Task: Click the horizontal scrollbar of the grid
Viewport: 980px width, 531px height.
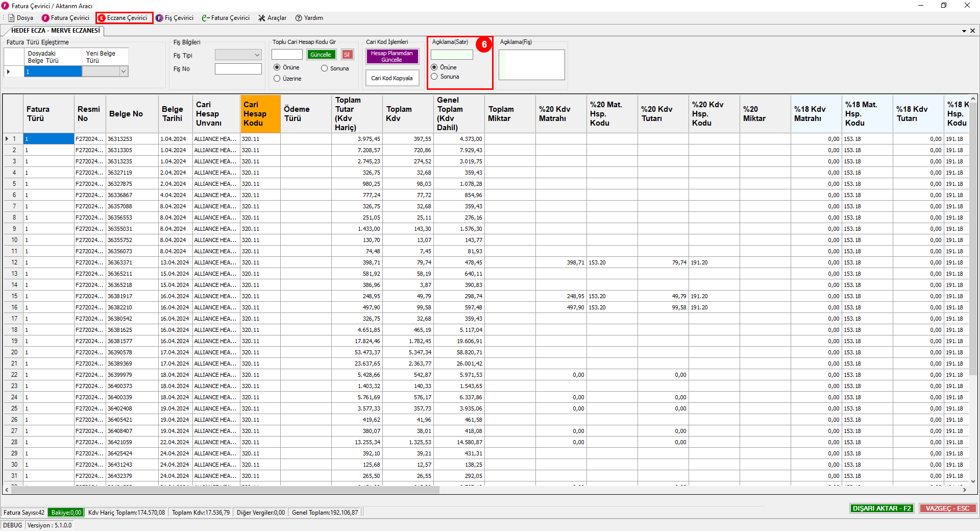Action: coord(225,490)
